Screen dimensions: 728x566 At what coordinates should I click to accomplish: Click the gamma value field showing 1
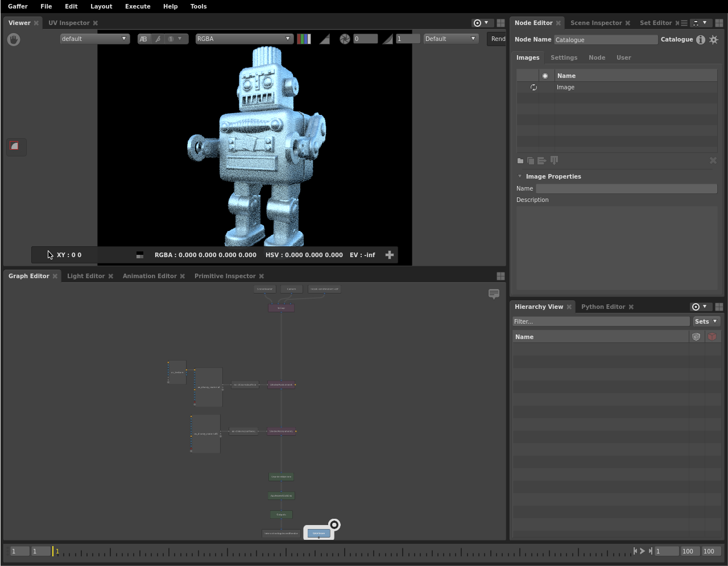point(408,39)
